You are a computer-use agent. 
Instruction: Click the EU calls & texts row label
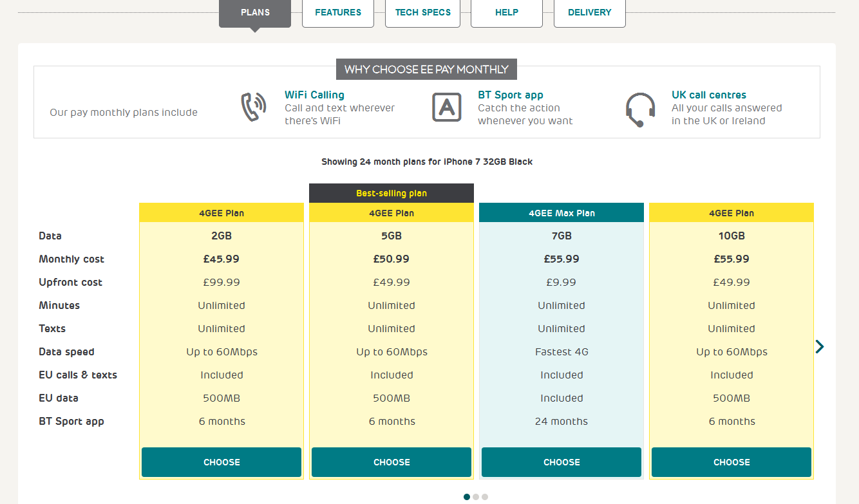78,375
